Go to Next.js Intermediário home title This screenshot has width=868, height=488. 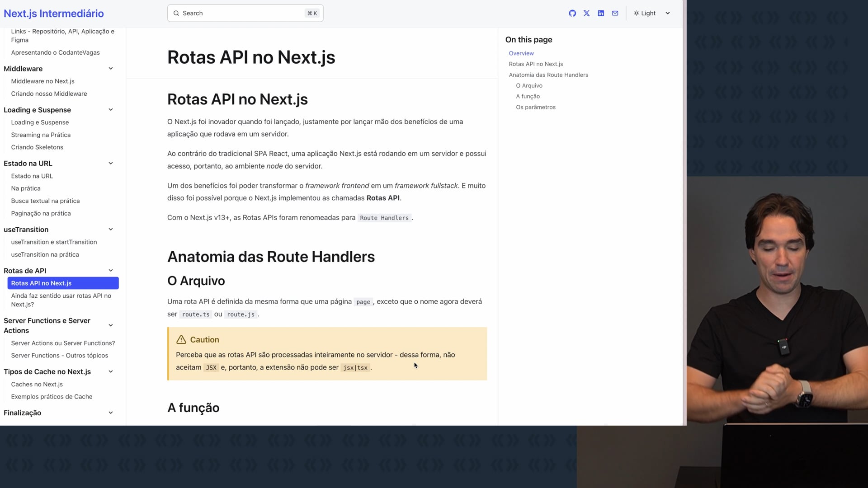click(54, 14)
